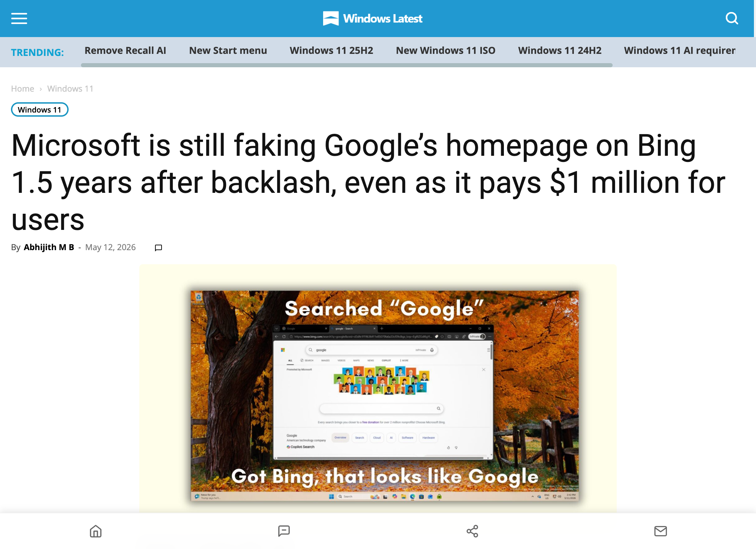Screen dimensions: 756x549
Task: Click the comments icon beside date
Action: click(x=158, y=248)
